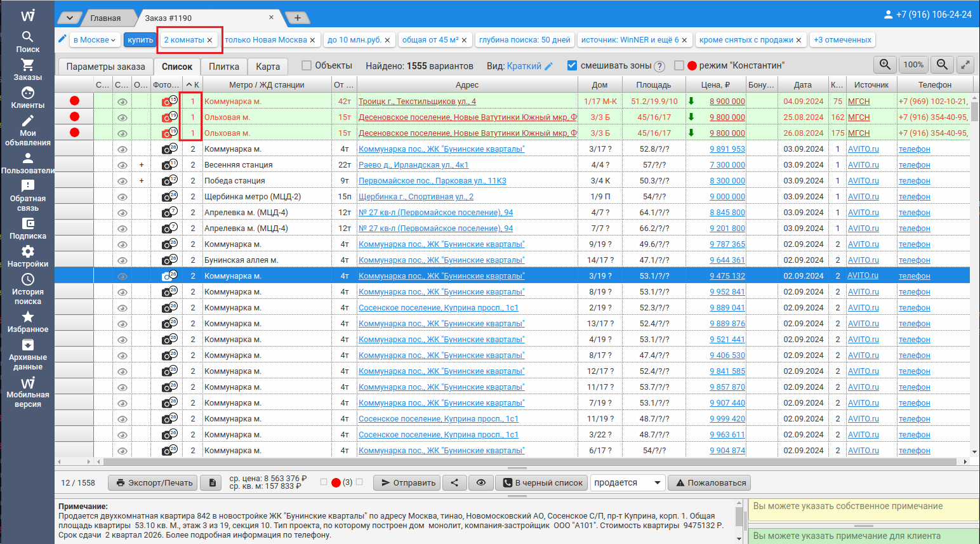Click the own note field (собственное примечание)
980x544 pixels.
click(864, 512)
